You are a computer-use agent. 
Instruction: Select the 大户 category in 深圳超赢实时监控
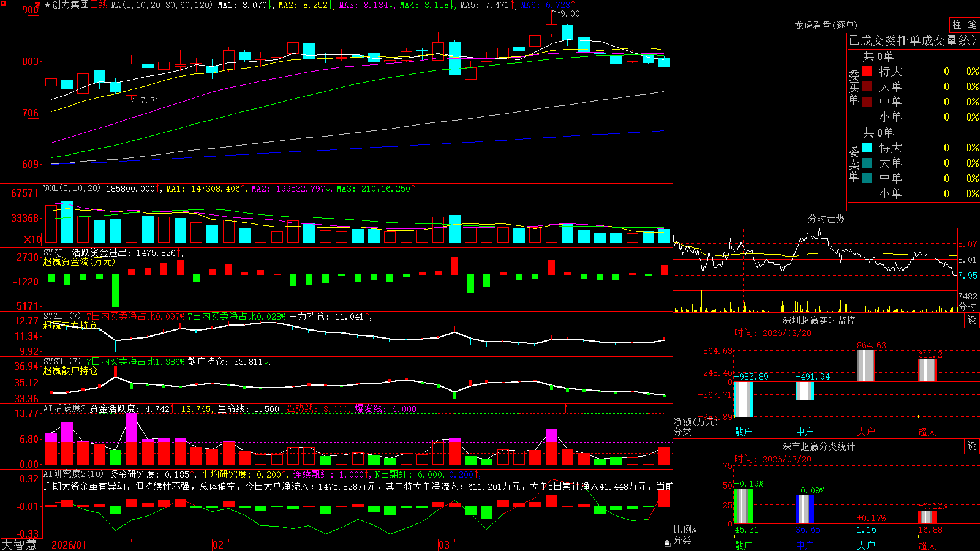(x=866, y=432)
